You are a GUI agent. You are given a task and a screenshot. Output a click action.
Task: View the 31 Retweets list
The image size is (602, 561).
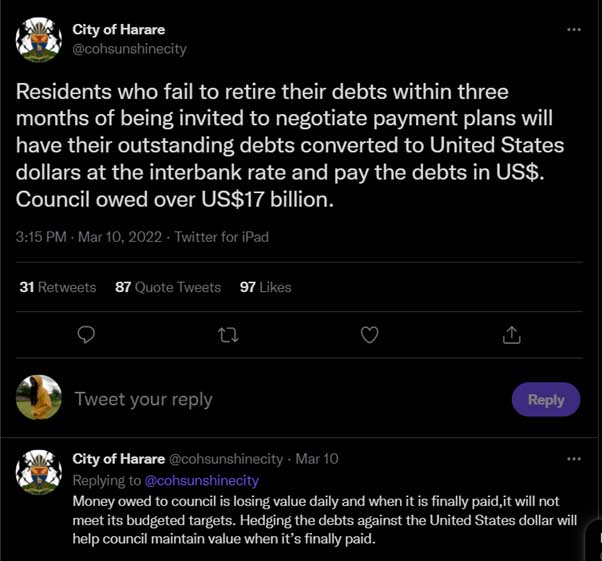58,287
